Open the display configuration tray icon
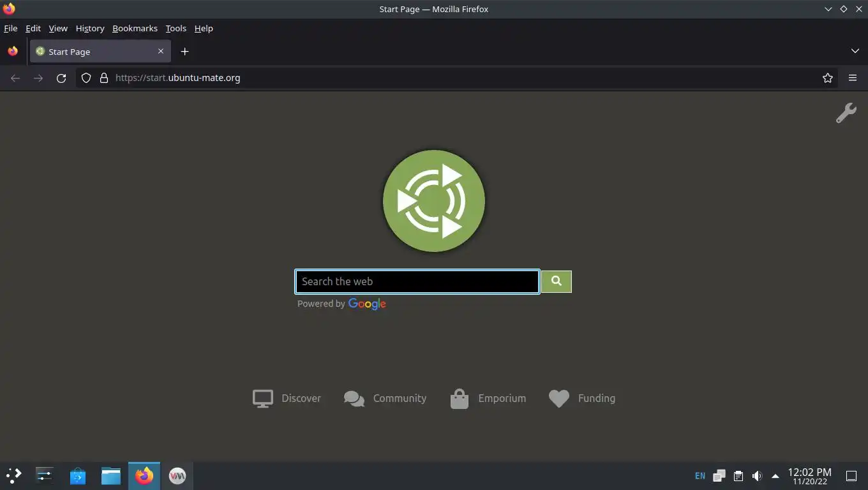868x490 pixels. coord(719,476)
